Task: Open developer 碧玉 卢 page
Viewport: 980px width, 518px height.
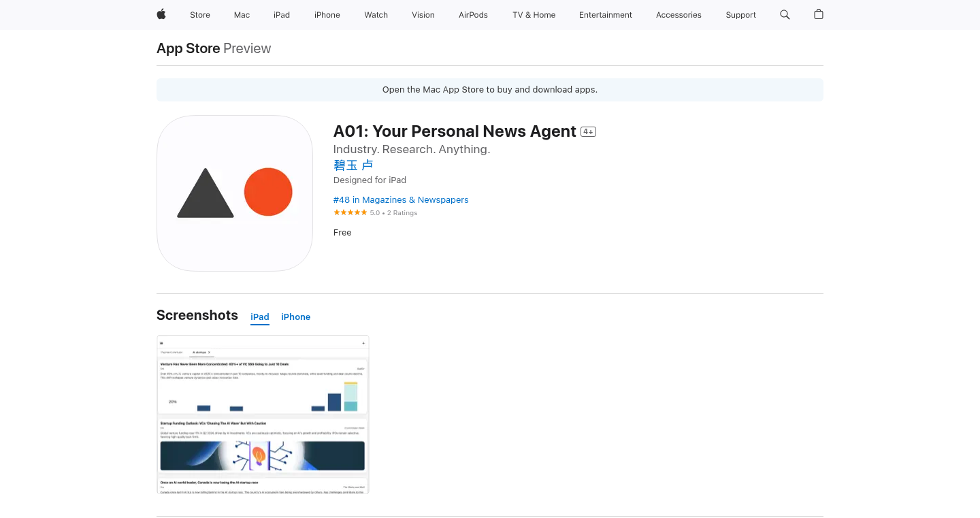Action: coord(353,165)
